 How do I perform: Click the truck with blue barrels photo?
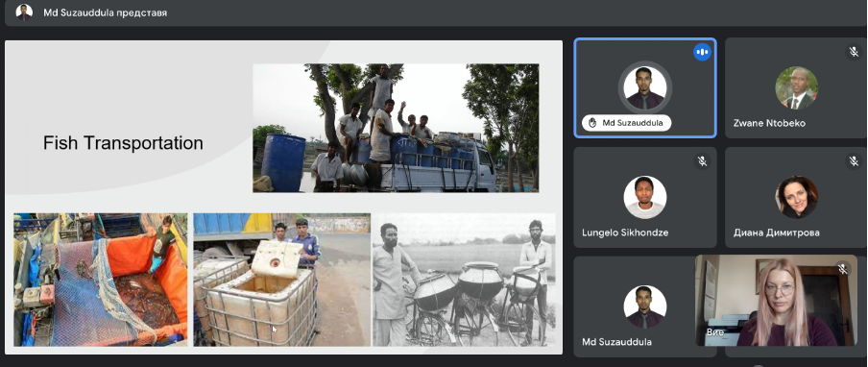click(x=396, y=128)
